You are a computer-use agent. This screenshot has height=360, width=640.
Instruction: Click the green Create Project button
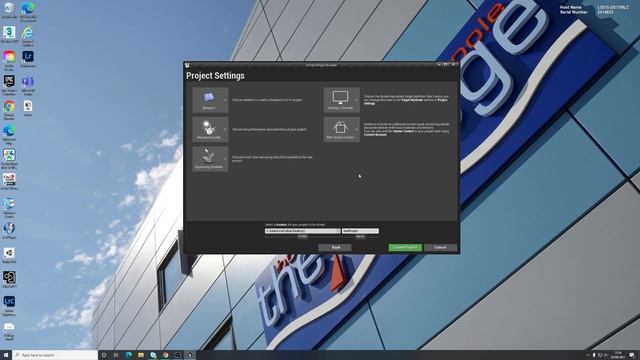tap(405, 247)
